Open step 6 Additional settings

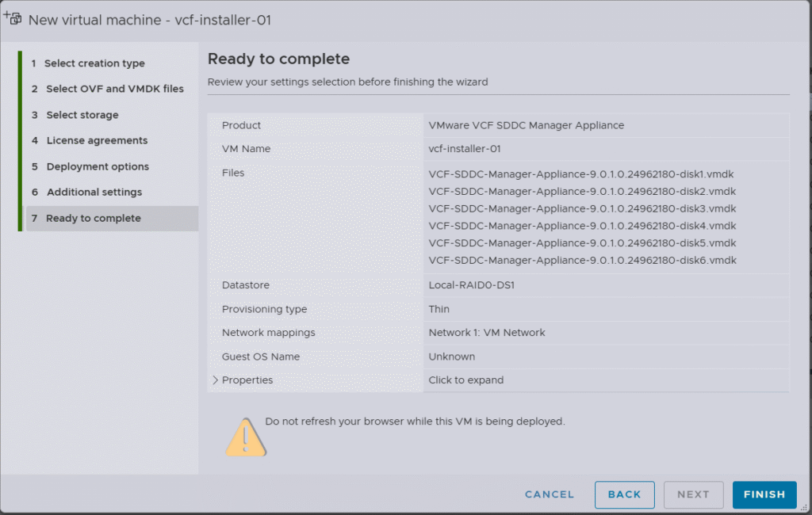tap(94, 192)
